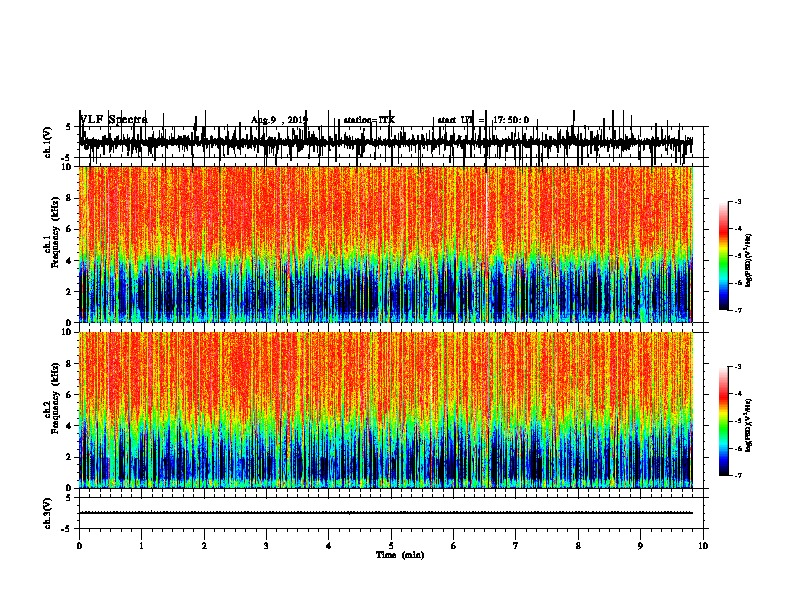Click time axis tick label "8"

click(x=578, y=546)
